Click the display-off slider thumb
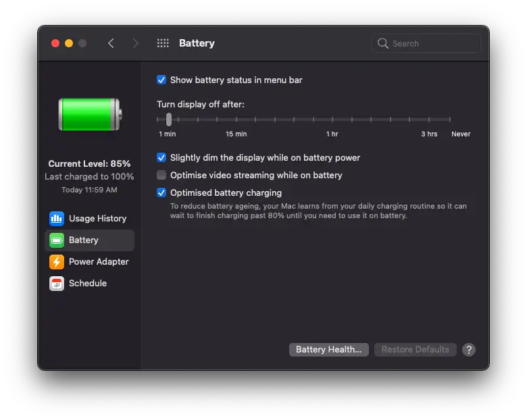This screenshot has height=420, width=527. (169, 120)
